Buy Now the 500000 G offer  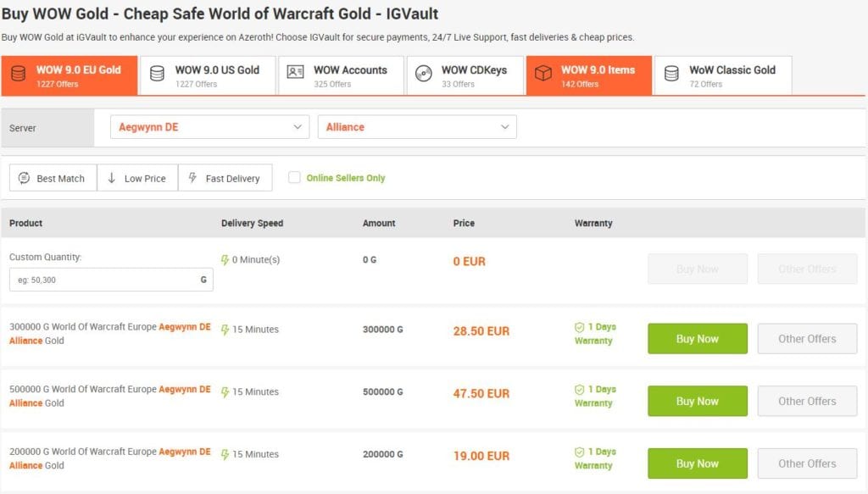tap(698, 401)
